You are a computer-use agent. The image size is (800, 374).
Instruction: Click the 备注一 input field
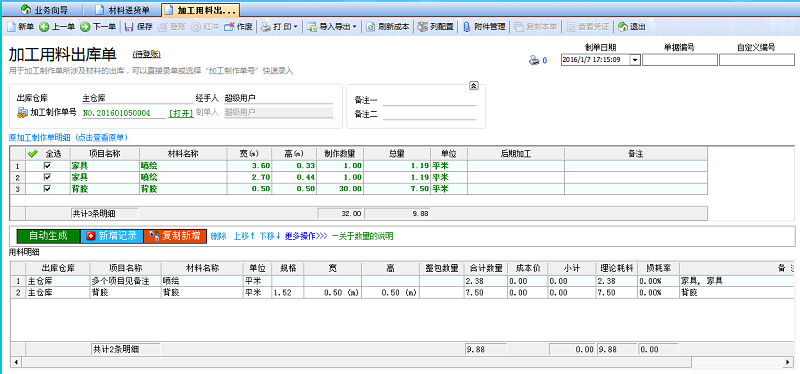pyautogui.click(x=430, y=100)
